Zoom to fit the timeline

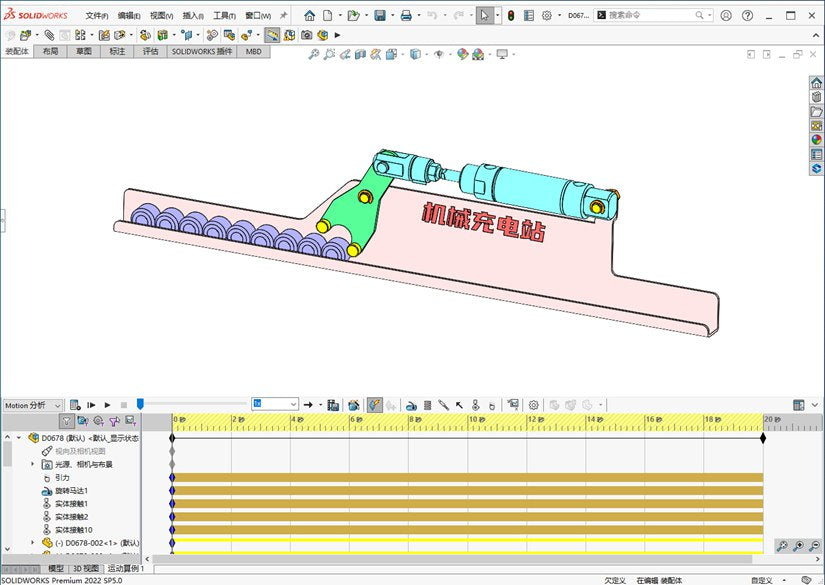(782, 546)
